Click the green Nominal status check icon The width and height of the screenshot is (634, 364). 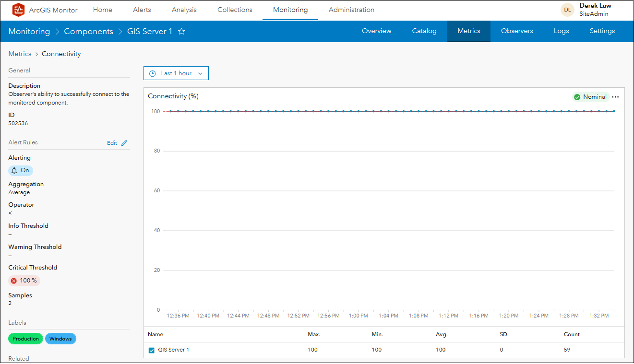(577, 97)
